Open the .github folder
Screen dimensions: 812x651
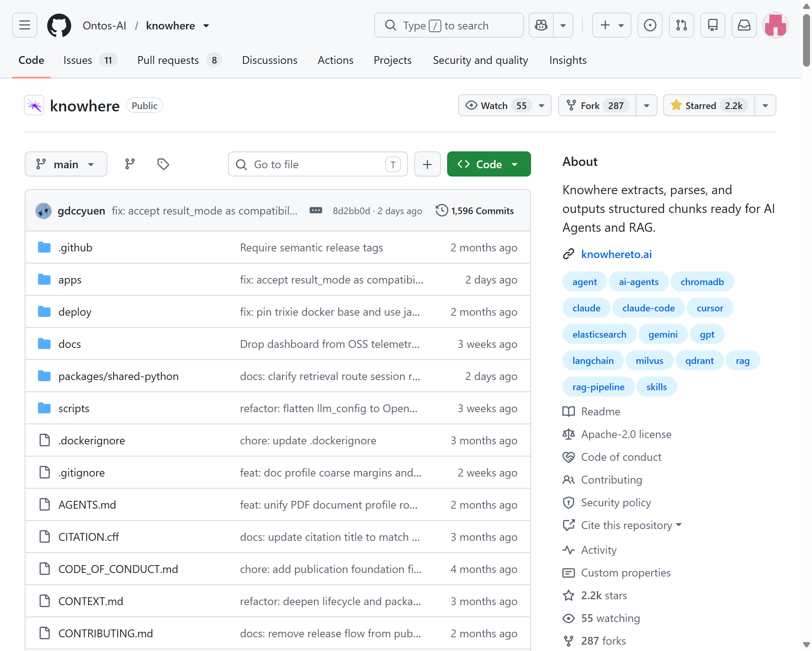[x=75, y=247]
